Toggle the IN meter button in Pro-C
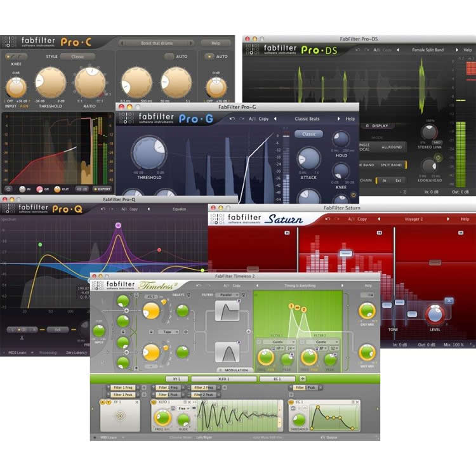This screenshot has height=476, width=476. point(22,189)
